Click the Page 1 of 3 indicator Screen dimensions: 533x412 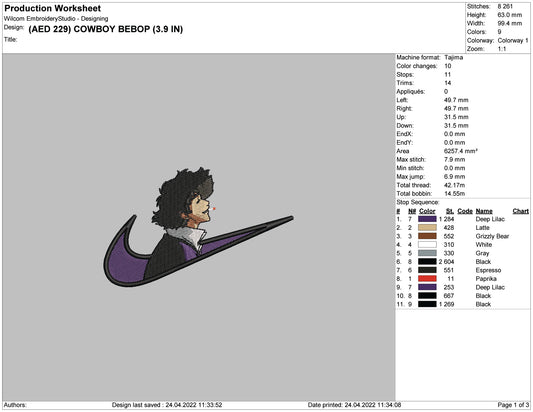[x=513, y=405]
